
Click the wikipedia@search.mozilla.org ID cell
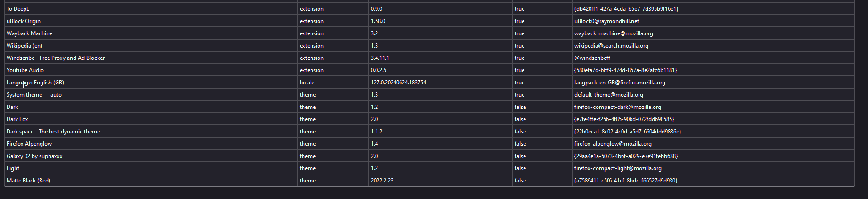click(x=713, y=46)
